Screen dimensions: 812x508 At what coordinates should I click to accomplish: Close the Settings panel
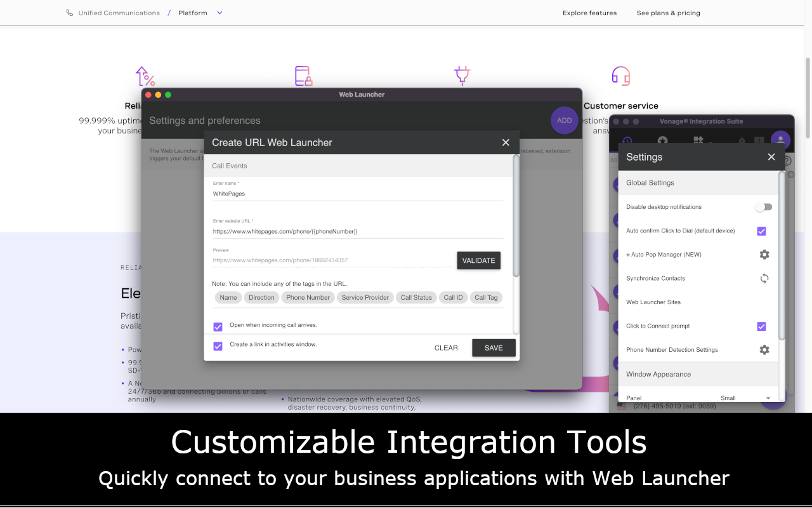pyautogui.click(x=771, y=157)
